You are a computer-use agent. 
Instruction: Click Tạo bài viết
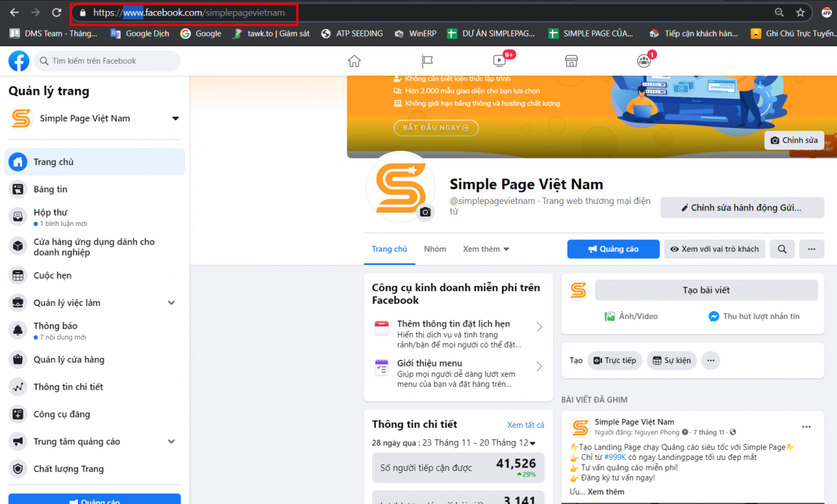[x=706, y=290]
